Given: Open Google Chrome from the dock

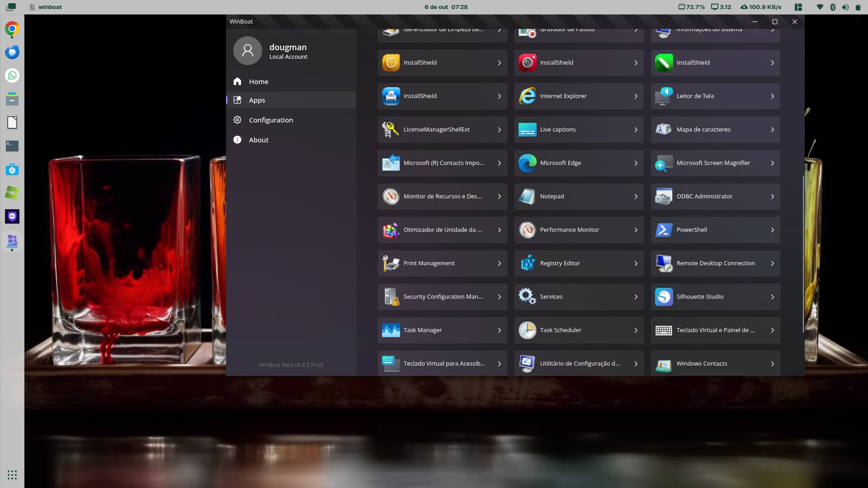Looking at the screenshot, I should click(12, 29).
